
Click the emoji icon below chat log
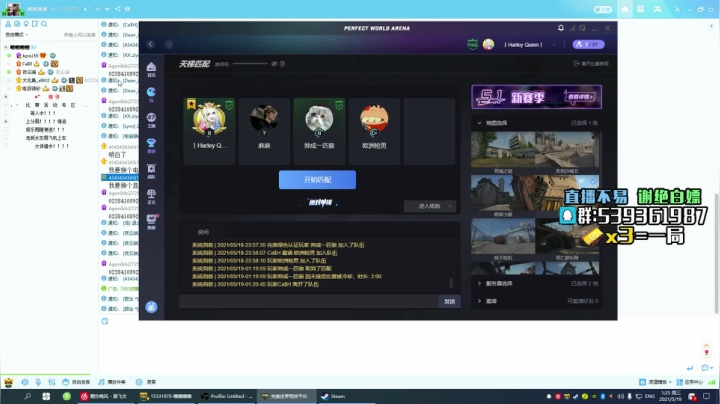click(105, 321)
